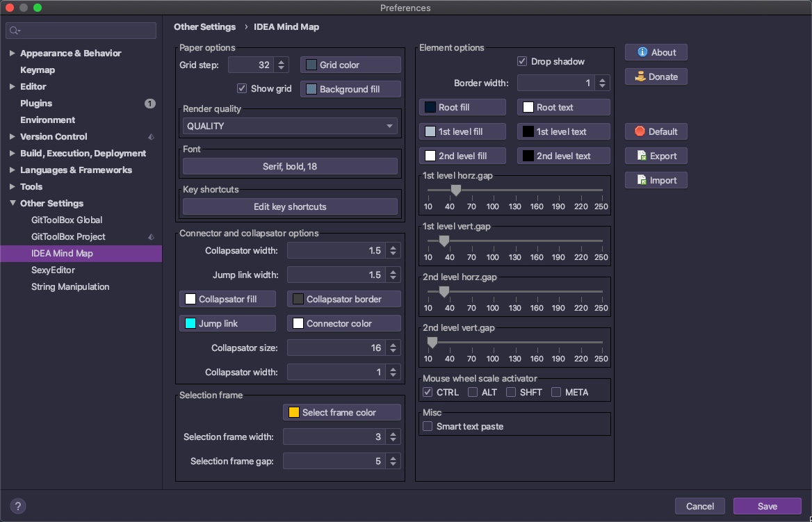Open Plugins settings page

point(36,104)
